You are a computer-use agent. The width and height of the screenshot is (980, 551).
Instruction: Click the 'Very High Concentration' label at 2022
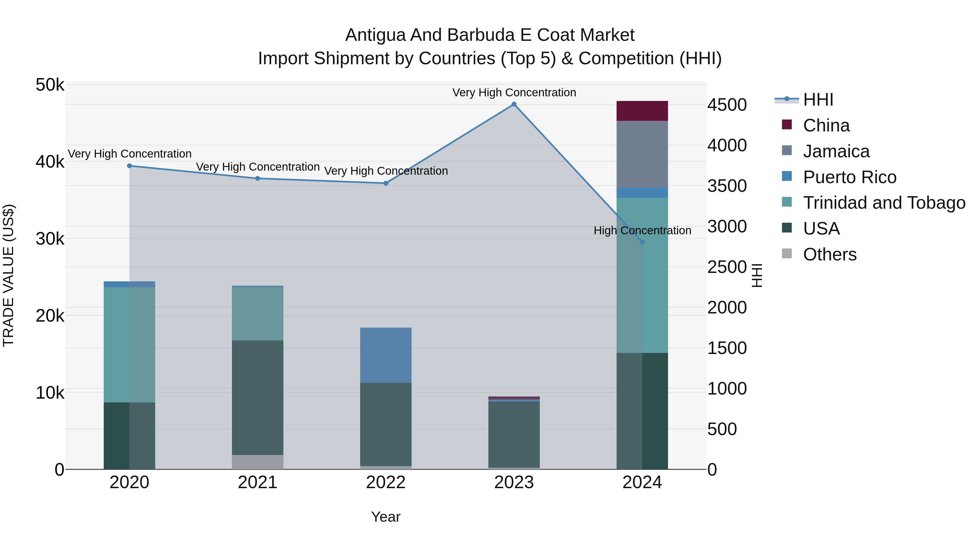click(386, 171)
